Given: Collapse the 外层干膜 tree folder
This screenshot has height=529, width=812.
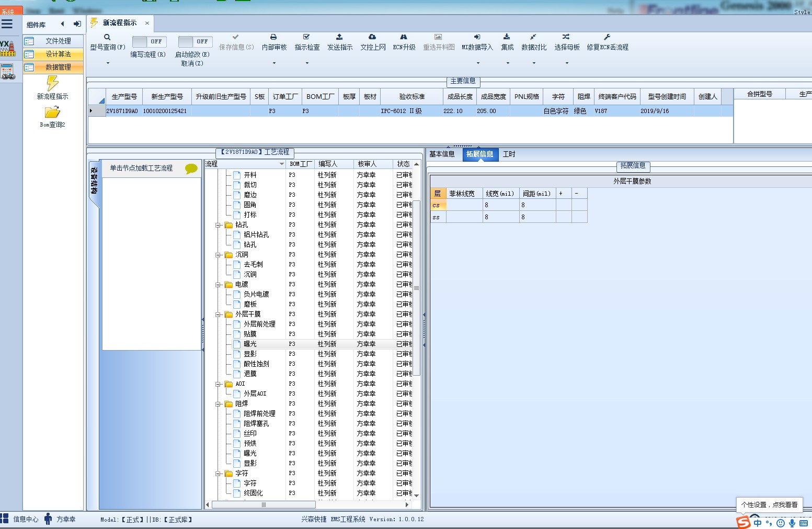Looking at the screenshot, I should point(219,314).
